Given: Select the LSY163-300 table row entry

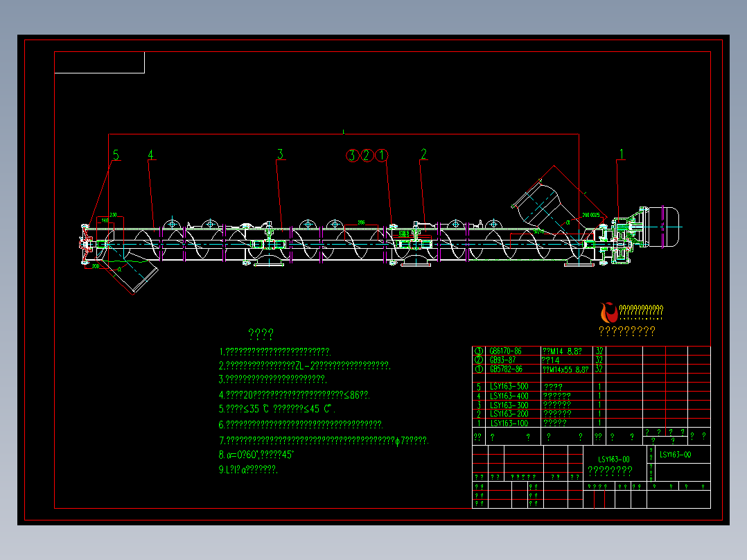Looking at the screenshot, I should point(509,405).
